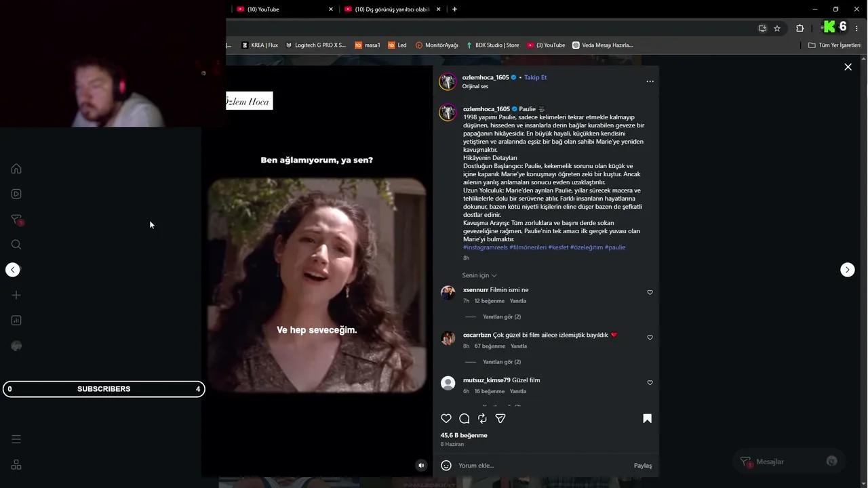
Task: Open Reels from the Instagram sidebar
Action: 16,194
